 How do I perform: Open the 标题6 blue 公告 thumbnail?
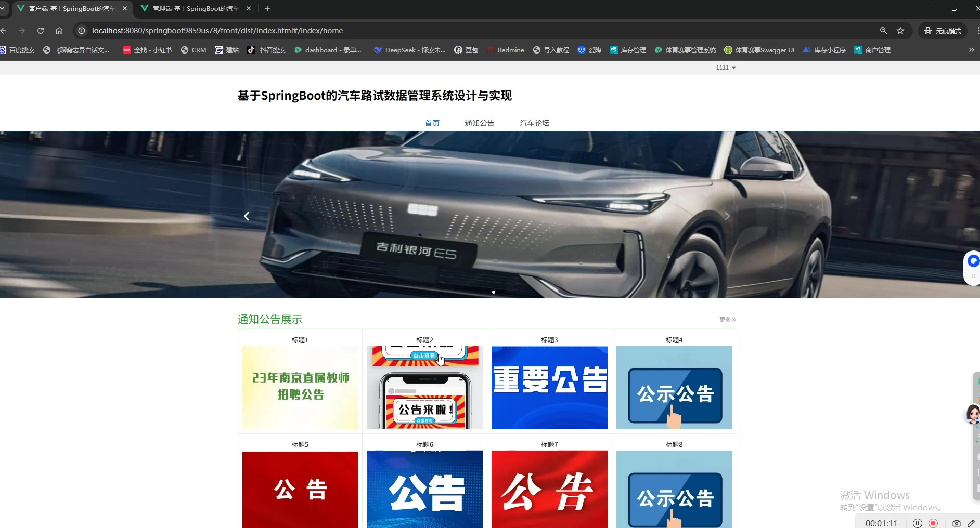pos(424,490)
